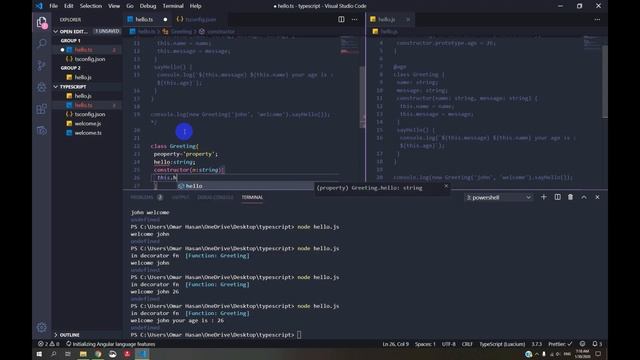This screenshot has height=360, width=640.
Task: Open the powershell terminal selector dropdown
Action: tap(499, 198)
